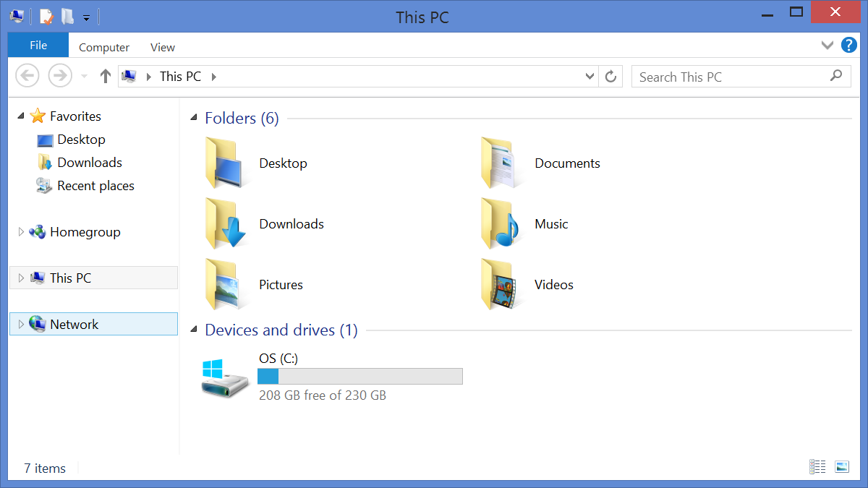
Task: Select the Documents folder icon
Action: (x=500, y=163)
